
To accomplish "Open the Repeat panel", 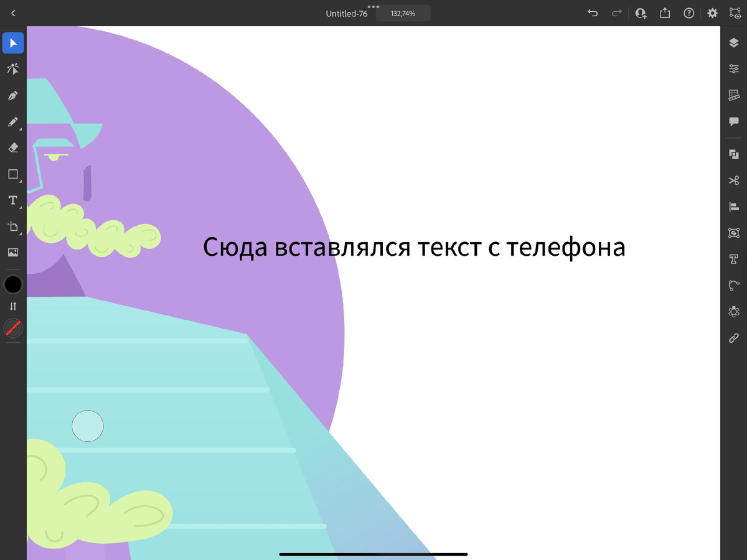I will pyautogui.click(x=734, y=312).
